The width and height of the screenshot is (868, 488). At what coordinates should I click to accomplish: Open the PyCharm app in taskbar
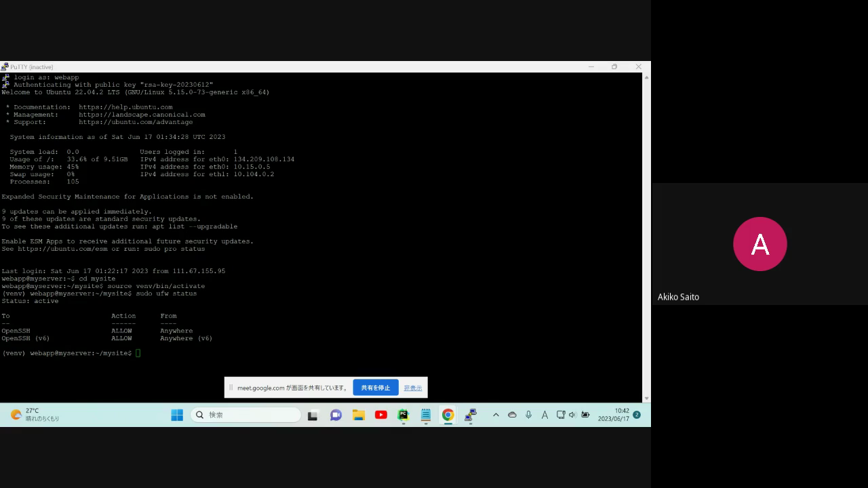[x=403, y=415]
